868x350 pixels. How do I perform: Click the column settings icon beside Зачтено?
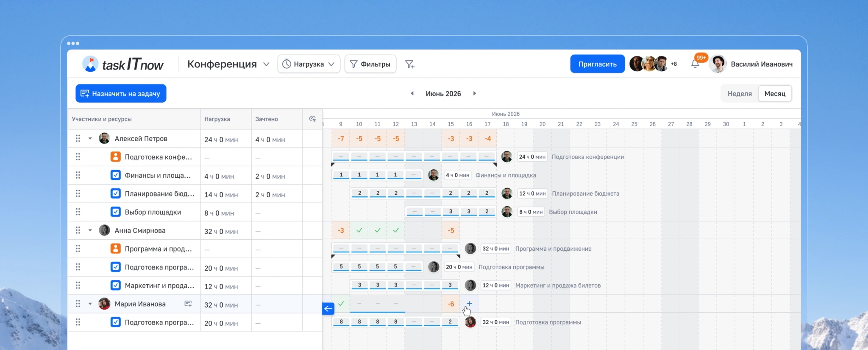click(x=312, y=119)
